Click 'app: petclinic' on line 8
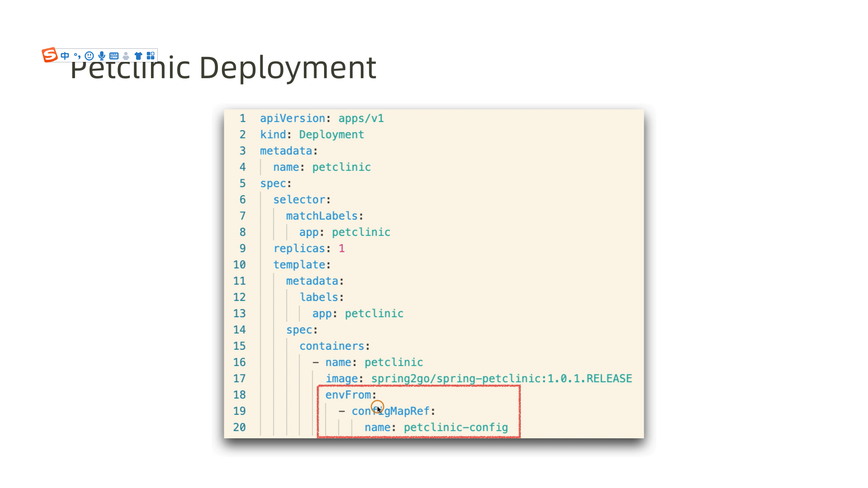The image size is (868, 488). click(345, 232)
